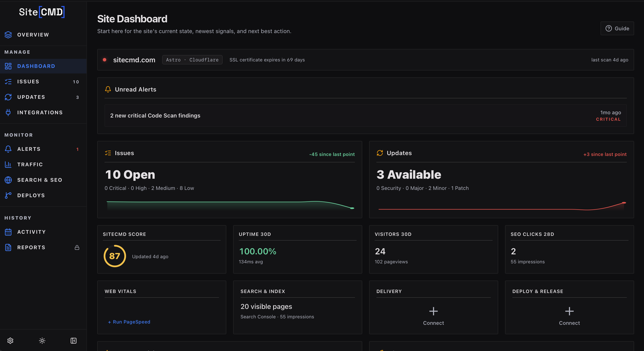The image size is (644, 351).
Task: Click the 134ms avg text
Action: point(251,262)
